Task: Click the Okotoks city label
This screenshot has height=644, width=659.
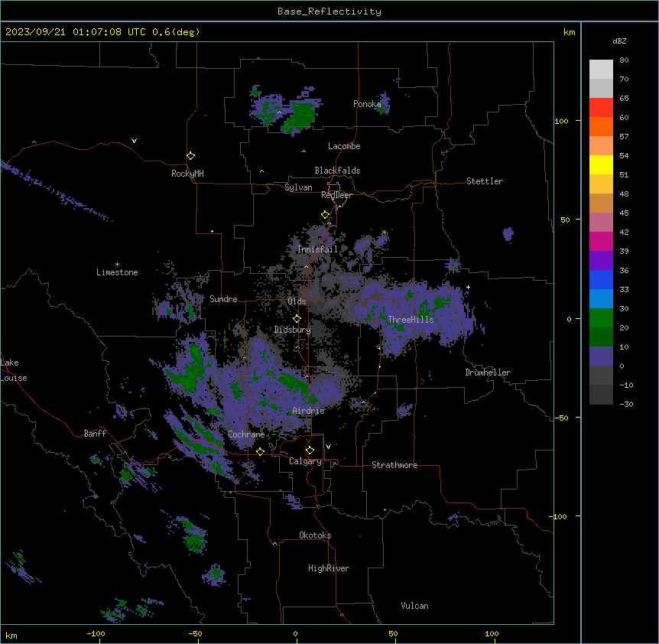Action: [x=315, y=535]
